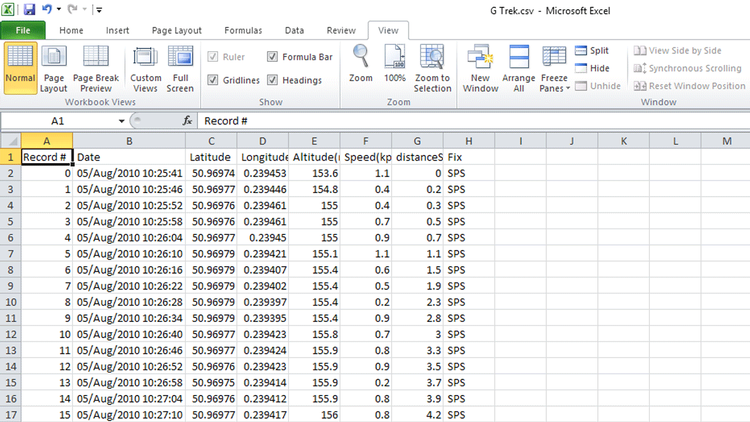Enter Full Screen view
Screen dimensions: 750x422
[181, 68]
